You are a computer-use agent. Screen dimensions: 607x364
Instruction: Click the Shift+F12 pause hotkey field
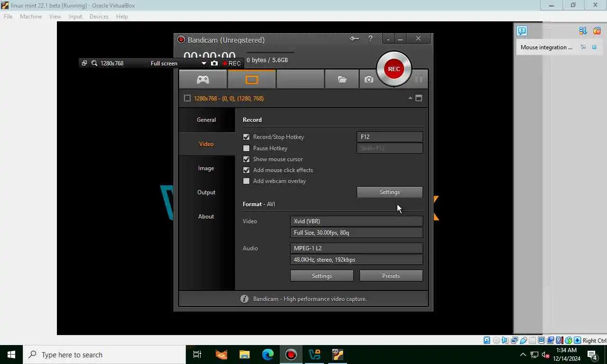[390, 148]
